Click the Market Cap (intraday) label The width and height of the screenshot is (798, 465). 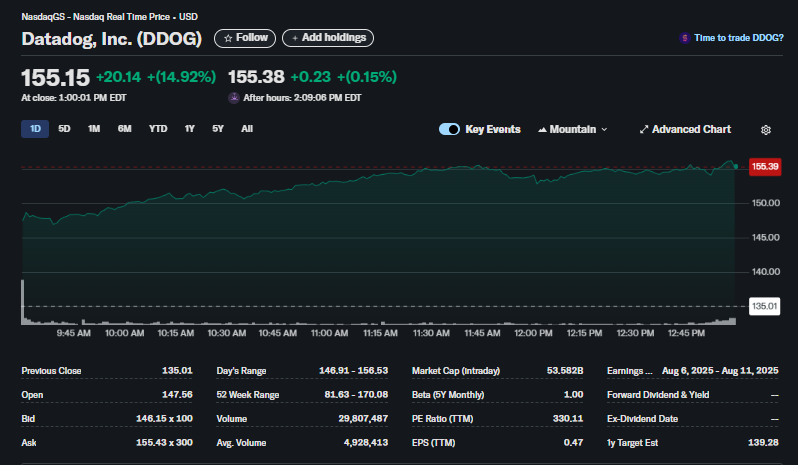tap(456, 371)
